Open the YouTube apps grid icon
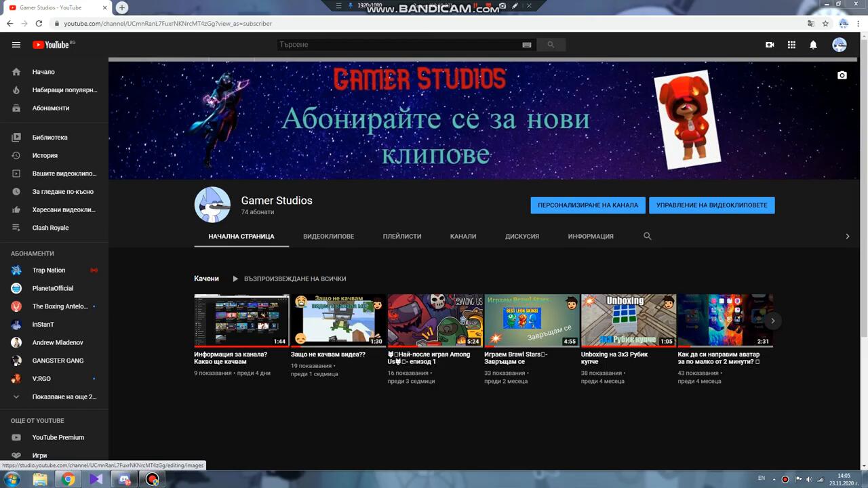868x488 pixels. [x=791, y=45]
